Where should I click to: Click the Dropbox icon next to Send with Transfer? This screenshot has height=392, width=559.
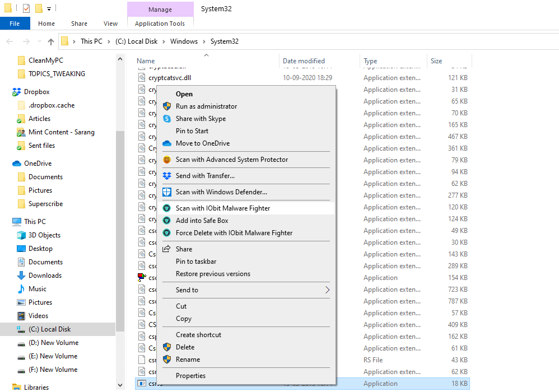click(166, 176)
